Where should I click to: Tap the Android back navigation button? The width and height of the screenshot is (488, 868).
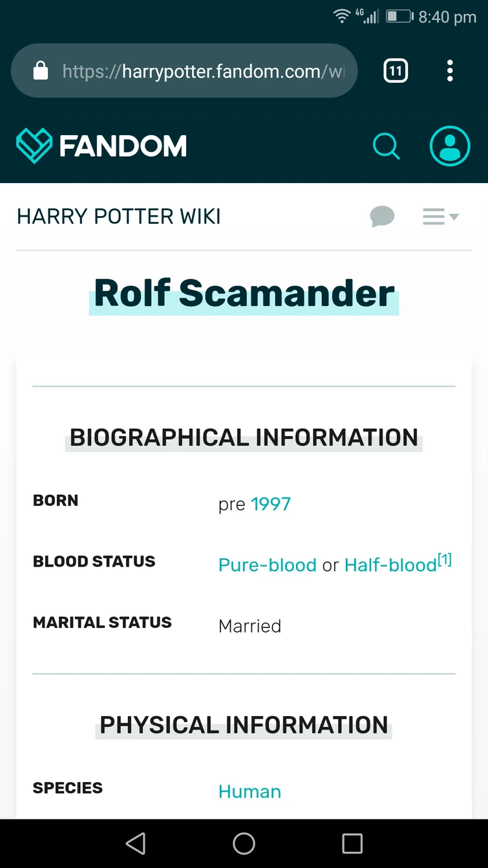tap(136, 843)
